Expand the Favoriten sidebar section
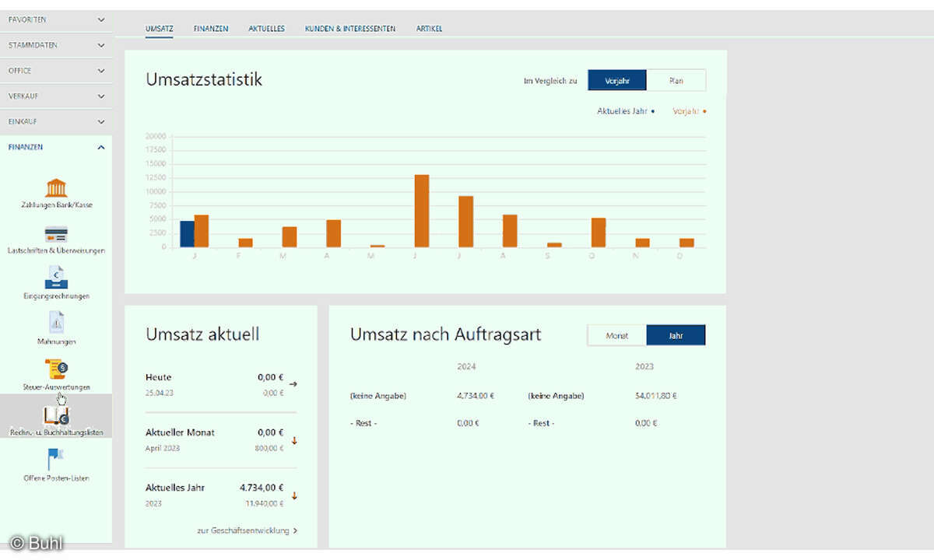Screen dimensions: 934x560 point(56,19)
